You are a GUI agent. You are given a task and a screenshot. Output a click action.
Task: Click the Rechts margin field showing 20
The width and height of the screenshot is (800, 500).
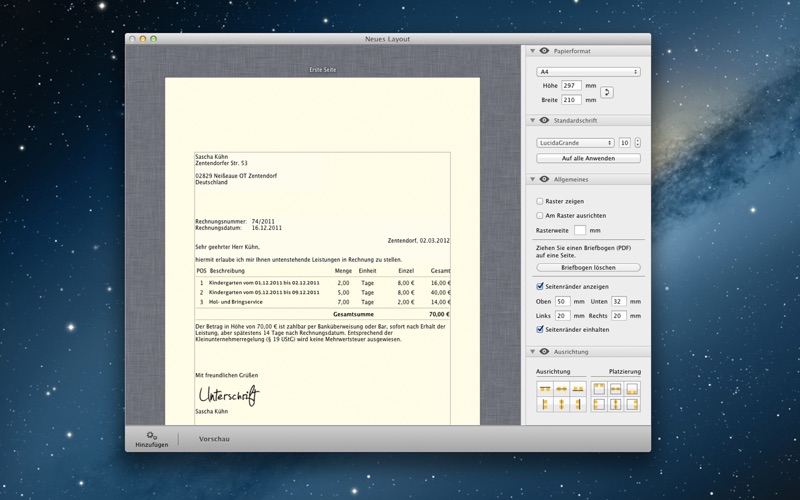pos(619,316)
